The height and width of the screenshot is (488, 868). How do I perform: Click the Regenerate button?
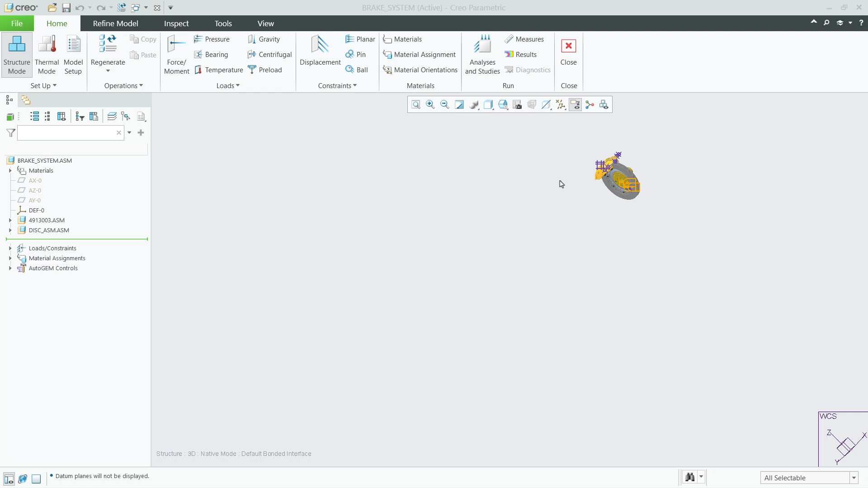(x=108, y=53)
